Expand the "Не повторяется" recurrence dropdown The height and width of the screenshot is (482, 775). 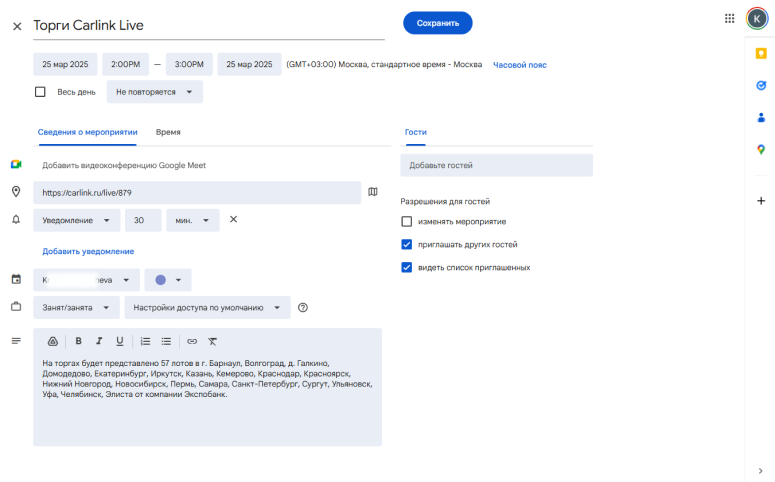(x=154, y=92)
